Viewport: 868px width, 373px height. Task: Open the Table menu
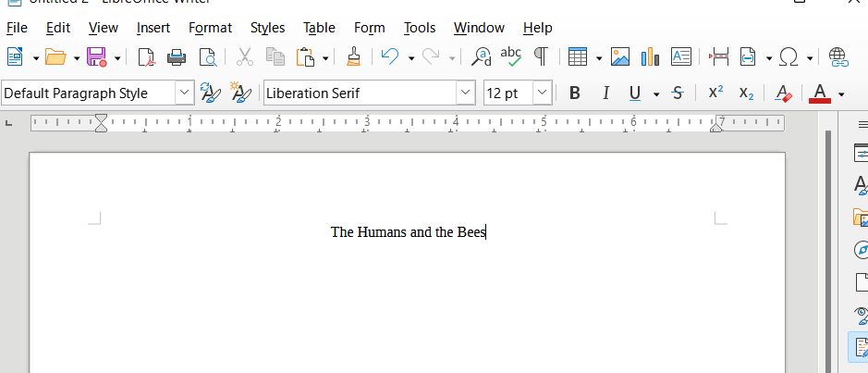click(319, 28)
